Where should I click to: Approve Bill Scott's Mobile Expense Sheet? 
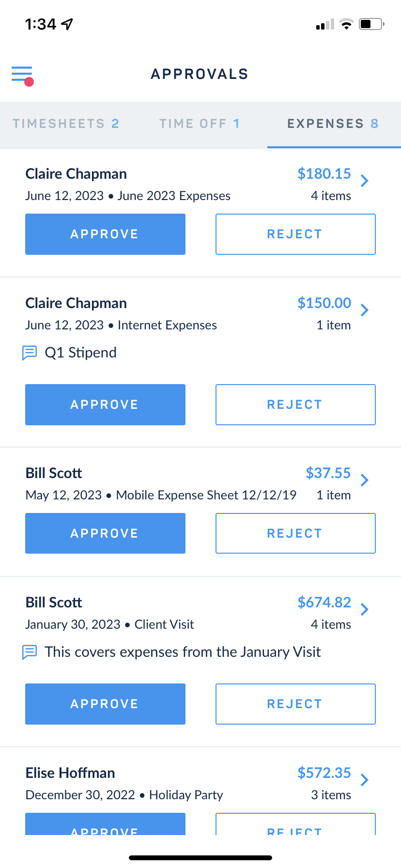105,533
